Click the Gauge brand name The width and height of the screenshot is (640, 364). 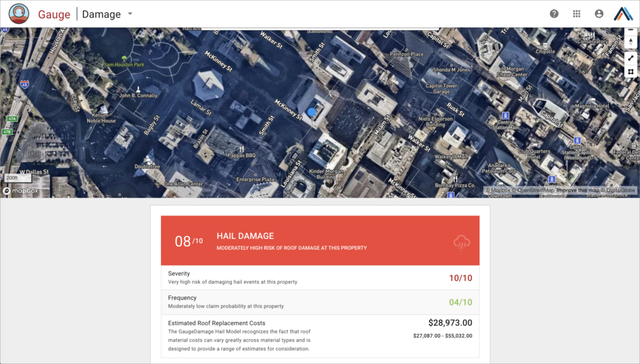(54, 14)
